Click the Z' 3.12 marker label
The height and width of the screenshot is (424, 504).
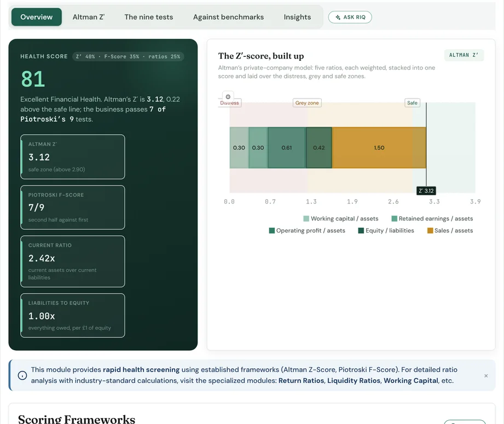tap(426, 190)
